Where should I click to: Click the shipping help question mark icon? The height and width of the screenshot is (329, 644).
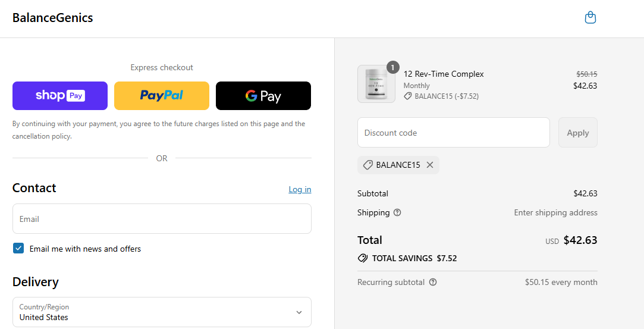tap(397, 212)
